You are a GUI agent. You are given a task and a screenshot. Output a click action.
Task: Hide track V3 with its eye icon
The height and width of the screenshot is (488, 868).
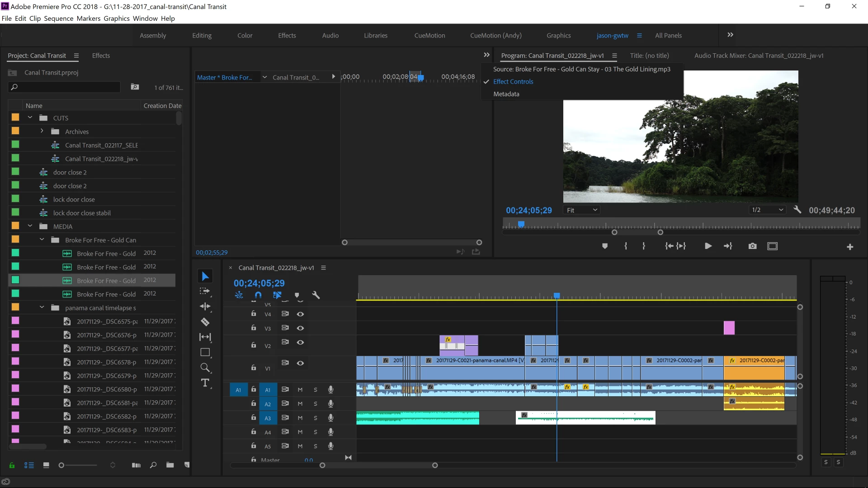pyautogui.click(x=300, y=328)
